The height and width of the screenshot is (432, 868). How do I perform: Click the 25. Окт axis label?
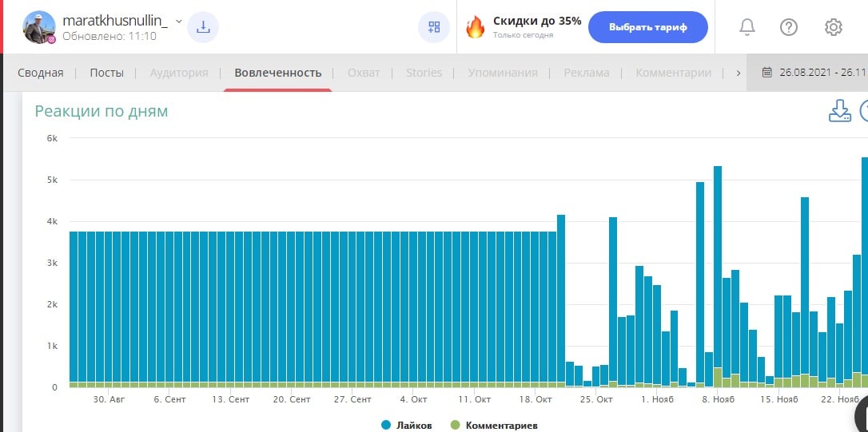[x=596, y=399]
